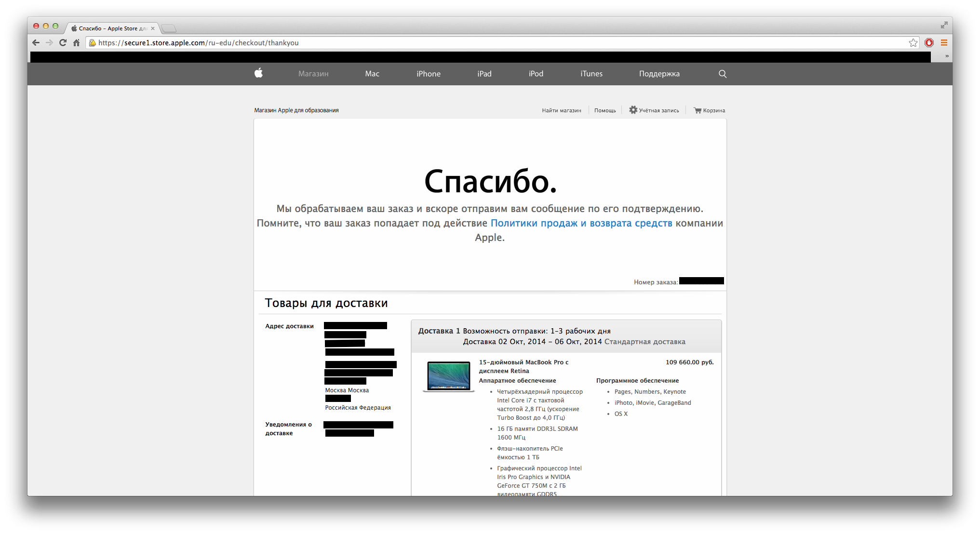Click the Номер заказа label
The width and height of the screenshot is (980, 534).
pyautogui.click(x=656, y=282)
